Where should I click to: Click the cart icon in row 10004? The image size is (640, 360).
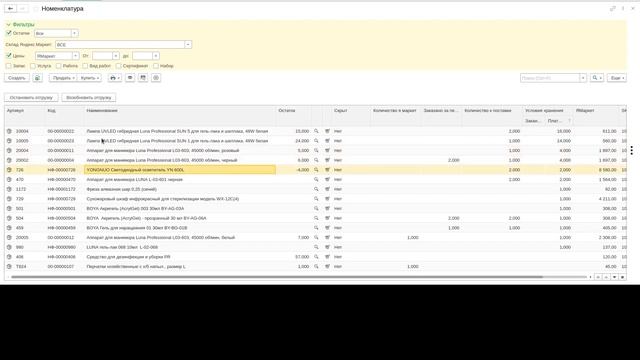[327, 131]
